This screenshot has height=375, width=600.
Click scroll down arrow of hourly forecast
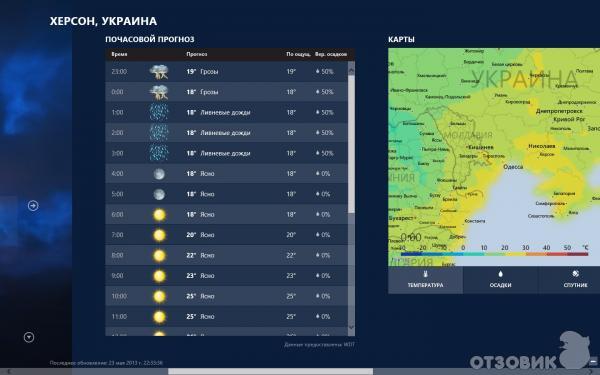[351, 328]
